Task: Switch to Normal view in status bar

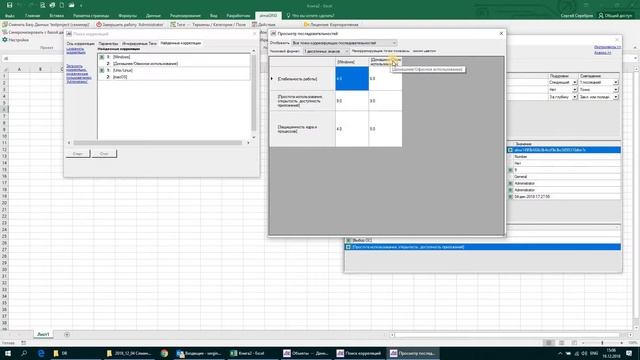Action: pyautogui.click(x=549, y=343)
